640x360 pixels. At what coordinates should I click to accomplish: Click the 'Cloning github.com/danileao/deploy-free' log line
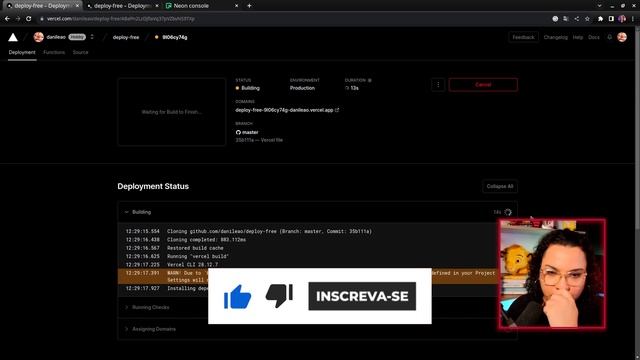pos(269,231)
